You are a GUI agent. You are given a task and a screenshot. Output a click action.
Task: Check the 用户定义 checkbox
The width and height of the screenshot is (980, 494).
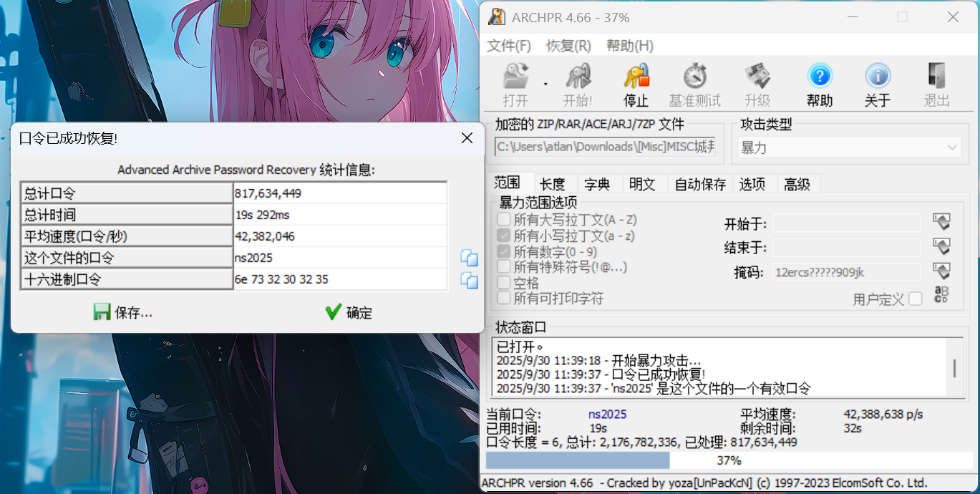[x=916, y=299]
